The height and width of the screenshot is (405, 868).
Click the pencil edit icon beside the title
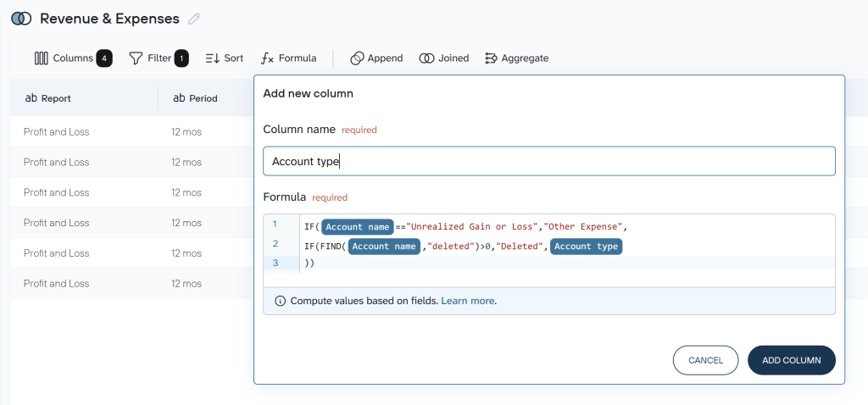point(194,19)
